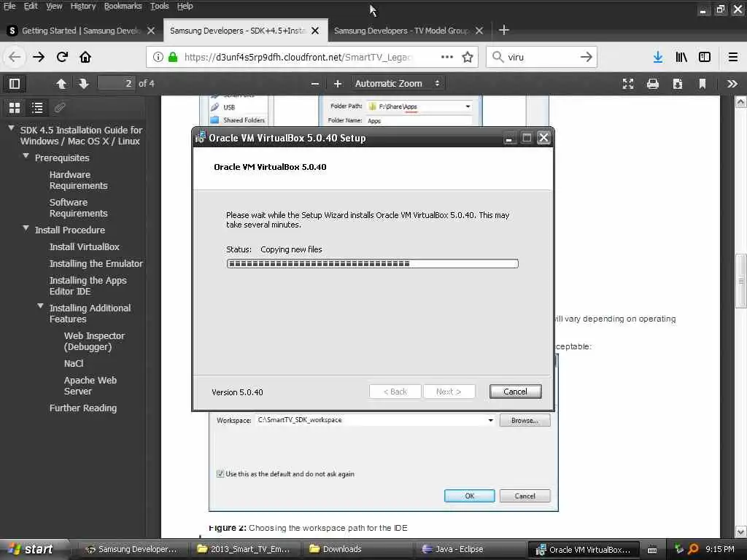The height and width of the screenshot is (560, 747).
Task: Switch to TV Model Group tab
Action: (401, 31)
